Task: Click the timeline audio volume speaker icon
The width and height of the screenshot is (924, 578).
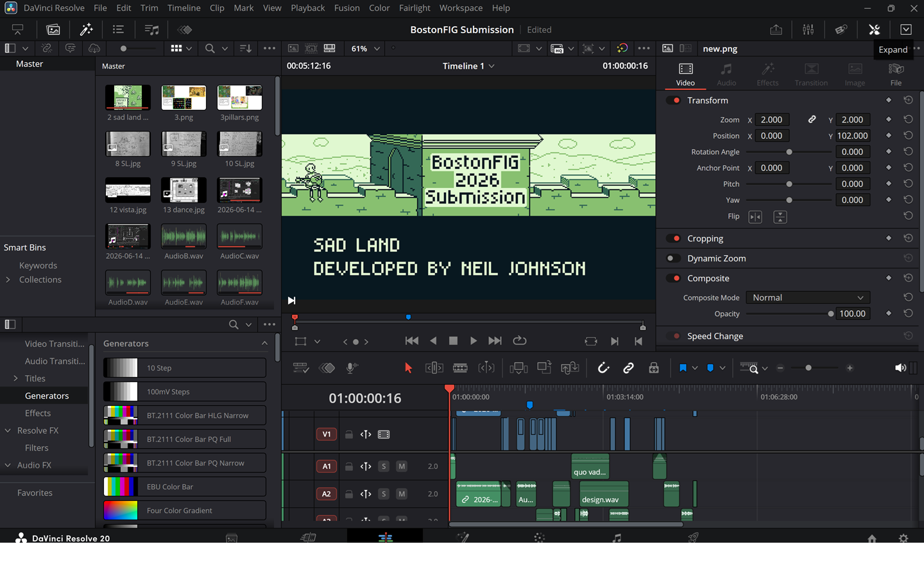Action: tap(900, 368)
